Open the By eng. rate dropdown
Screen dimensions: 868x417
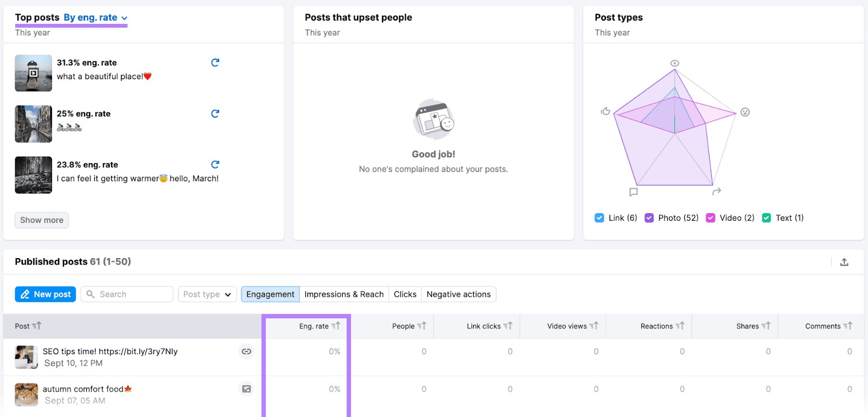click(95, 17)
